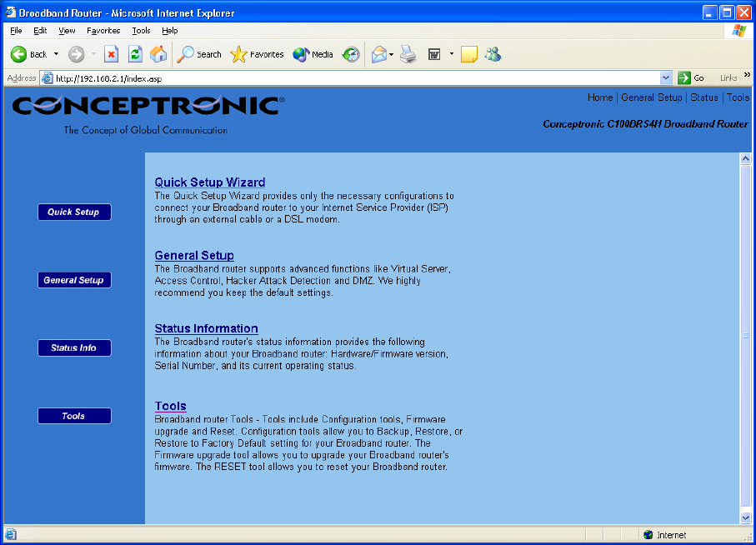Click the Edit with Word icon
Image resolution: width=756 pixels, height=545 pixels.
[434, 54]
